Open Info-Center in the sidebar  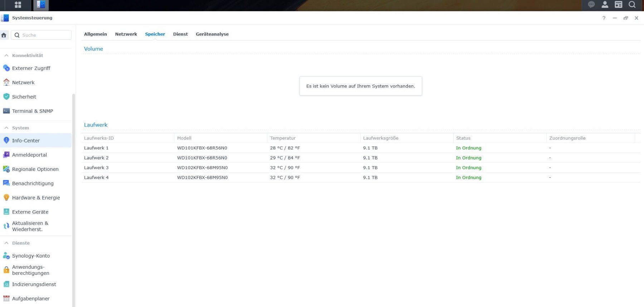[36, 140]
